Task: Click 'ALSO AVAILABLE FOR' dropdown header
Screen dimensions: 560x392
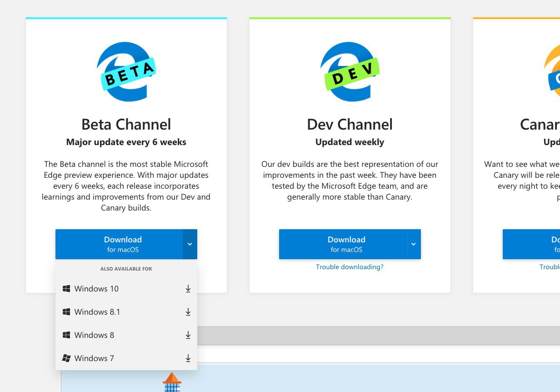Action: (x=126, y=269)
